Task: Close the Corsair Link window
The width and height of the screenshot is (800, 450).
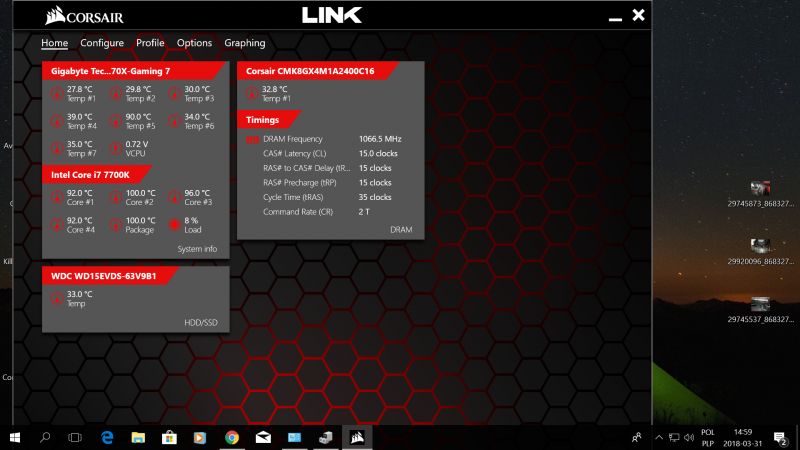Action: pyautogui.click(x=638, y=15)
